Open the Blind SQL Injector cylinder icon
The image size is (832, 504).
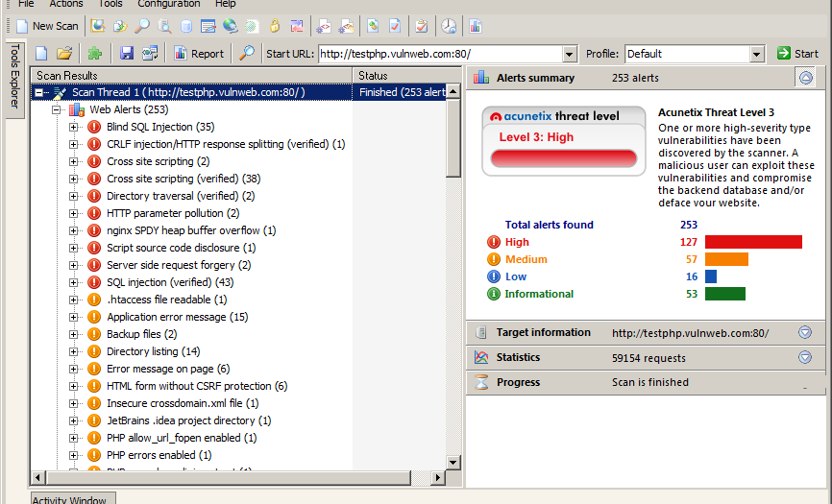pyautogui.click(x=186, y=25)
